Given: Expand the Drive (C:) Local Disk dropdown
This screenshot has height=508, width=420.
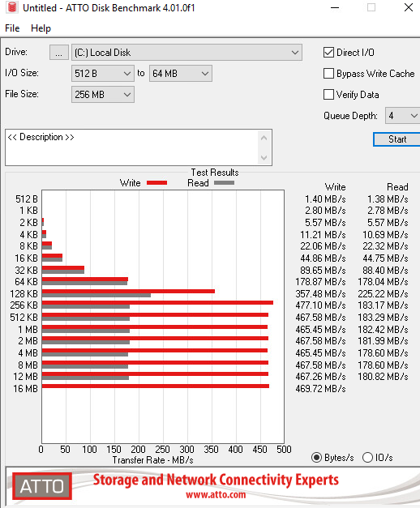Looking at the screenshot, I should click(x=186, y=52).
